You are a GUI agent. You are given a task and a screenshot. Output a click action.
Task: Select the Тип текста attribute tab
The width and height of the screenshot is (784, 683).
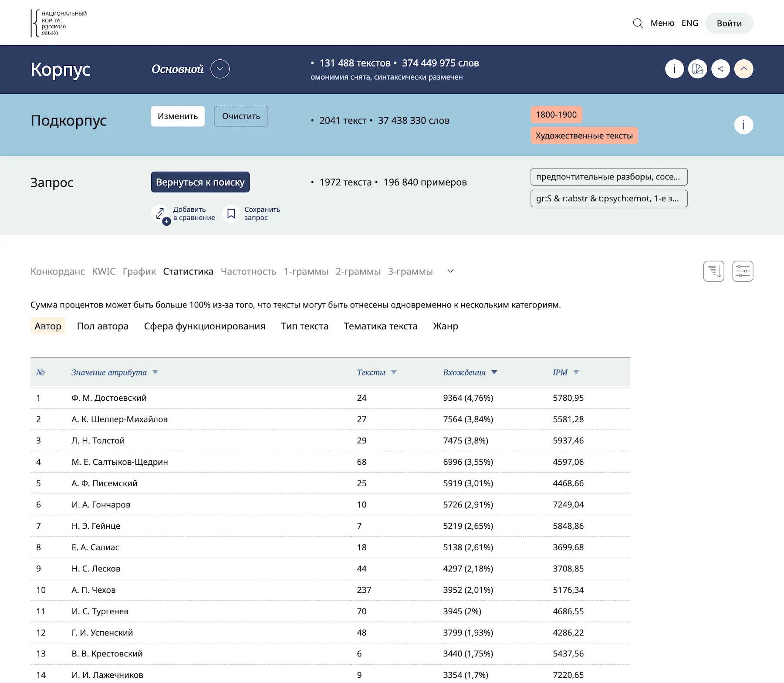[304, 326]
